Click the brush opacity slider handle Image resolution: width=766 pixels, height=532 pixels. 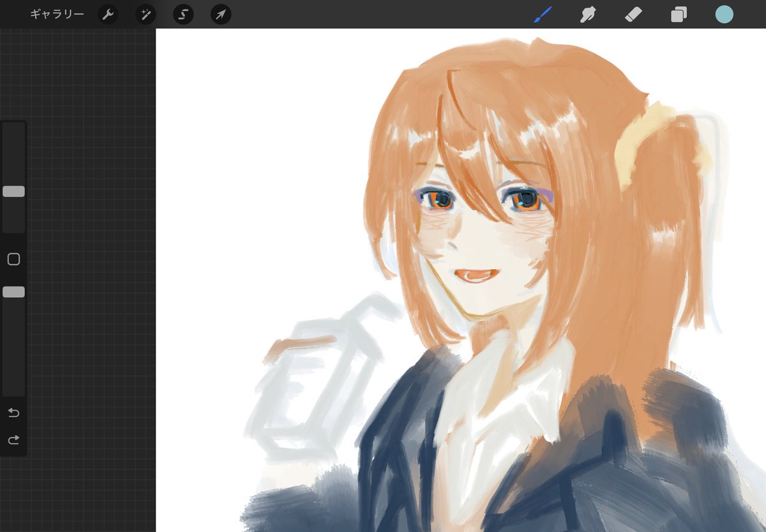point(13,292)
